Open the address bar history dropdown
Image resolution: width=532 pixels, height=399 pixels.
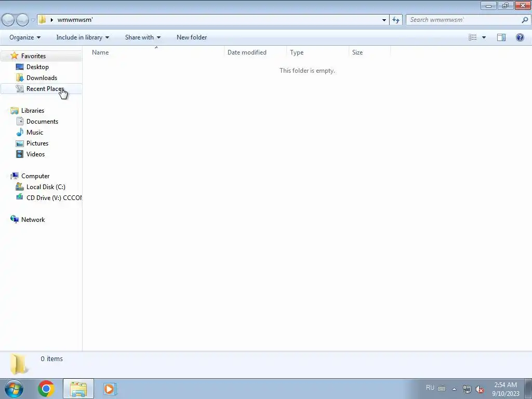[384, 20]
